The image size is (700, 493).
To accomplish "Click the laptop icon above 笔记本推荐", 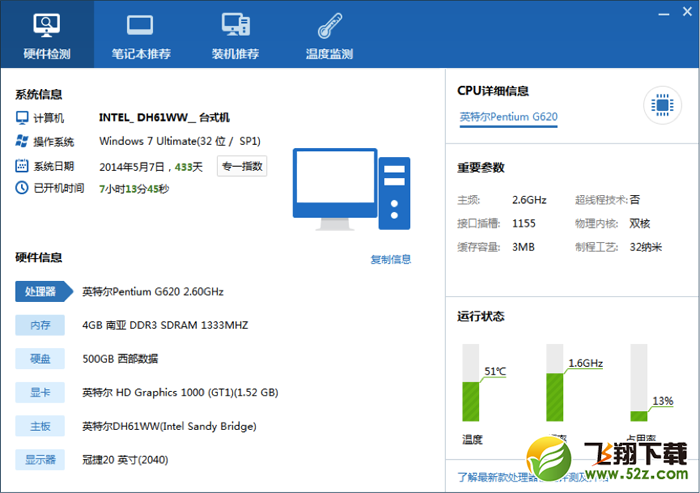I will (x=140, y=25).
